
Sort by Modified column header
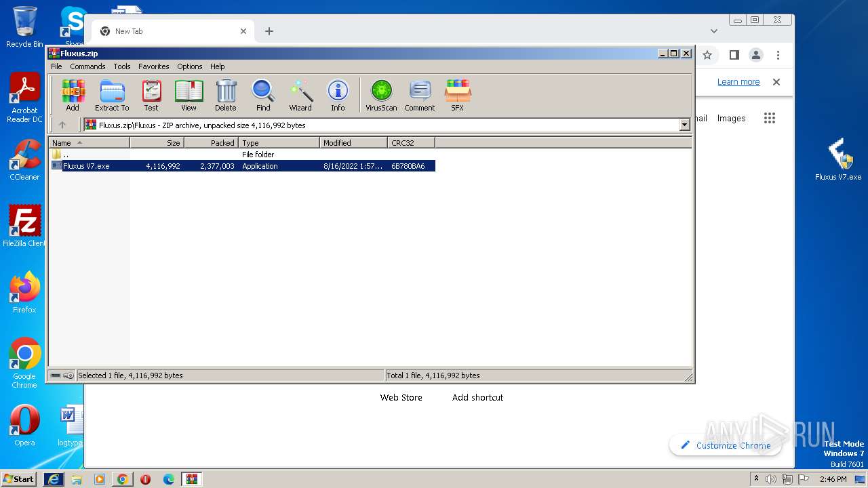click(x=353, y=143)
